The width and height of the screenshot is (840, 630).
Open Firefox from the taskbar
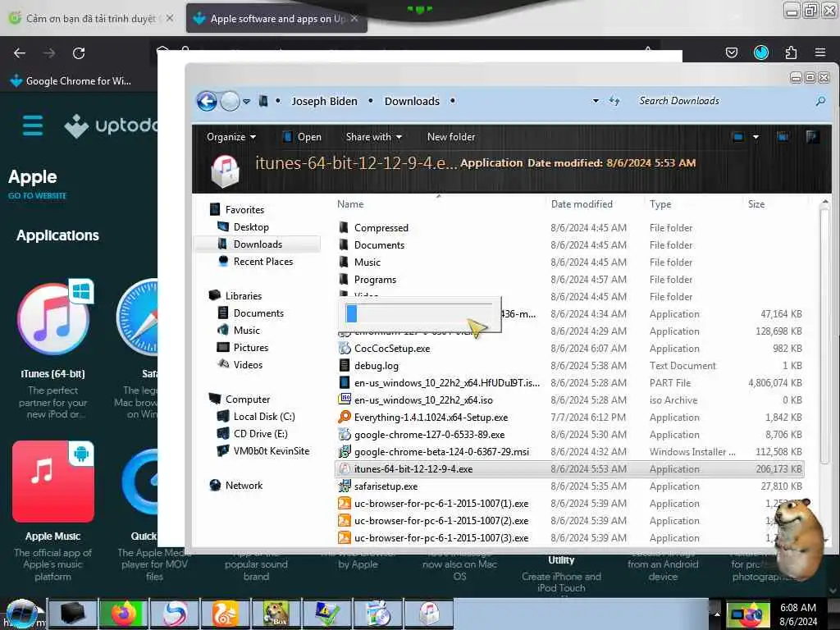point(124,614)
